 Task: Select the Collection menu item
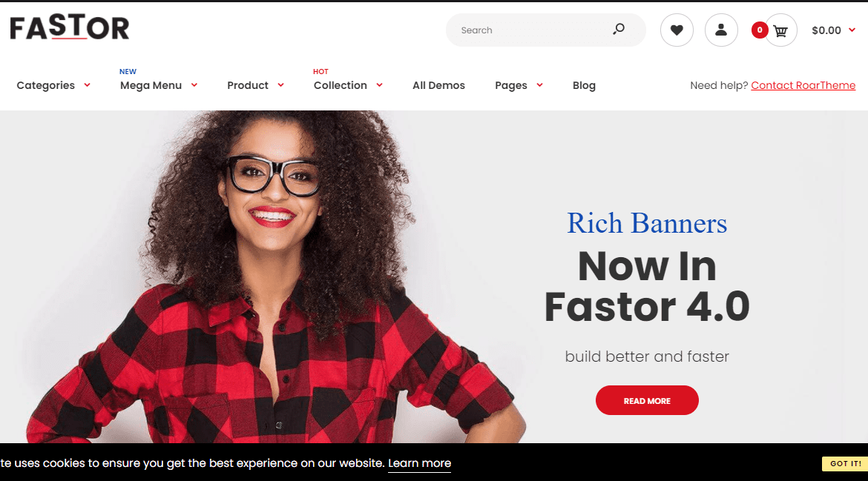click(340, 85)
